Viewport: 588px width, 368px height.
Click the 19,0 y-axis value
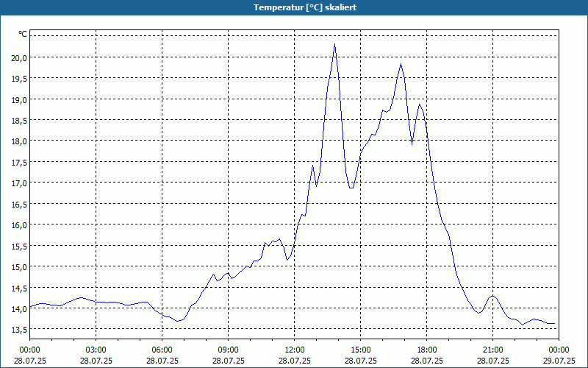21,99
